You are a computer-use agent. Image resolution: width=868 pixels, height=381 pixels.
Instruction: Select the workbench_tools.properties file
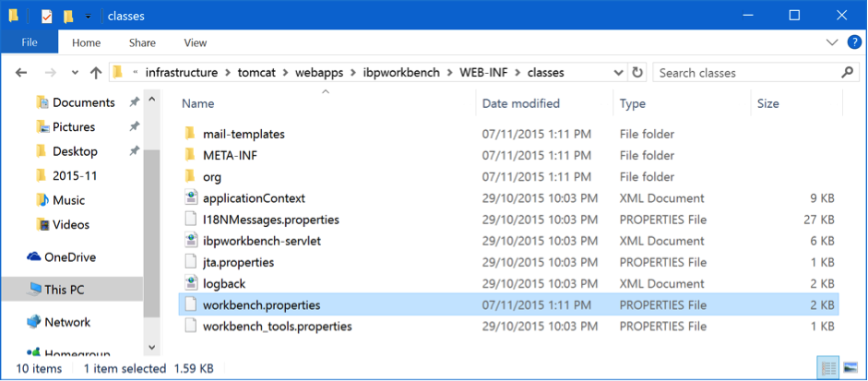click(278, 327)
